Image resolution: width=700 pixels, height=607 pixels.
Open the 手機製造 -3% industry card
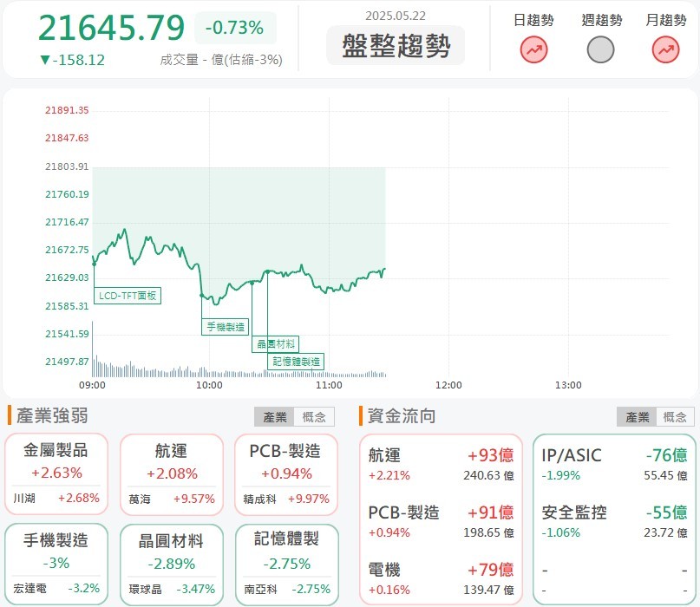click(56, 565)
